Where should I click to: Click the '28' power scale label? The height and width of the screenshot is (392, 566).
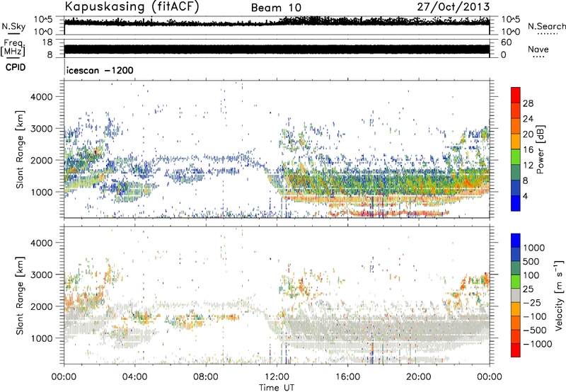(528, 103)
